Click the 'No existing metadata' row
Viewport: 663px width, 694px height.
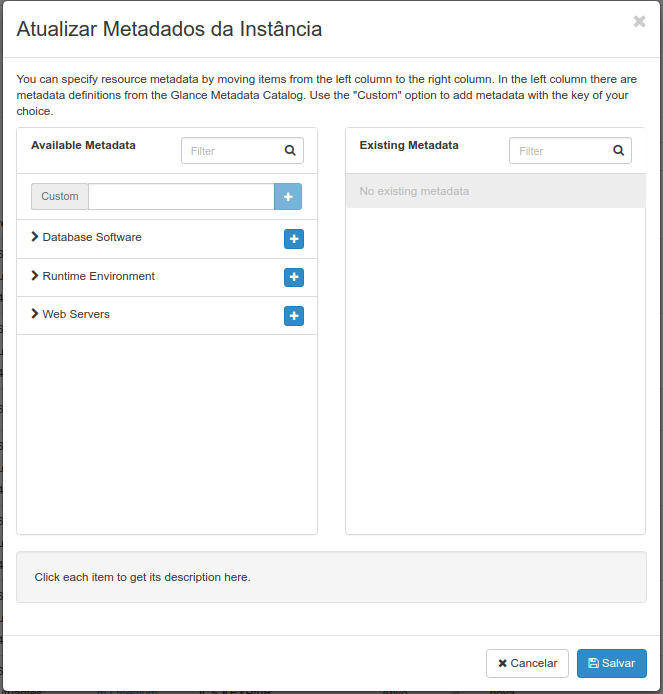(x=495, y=191)
